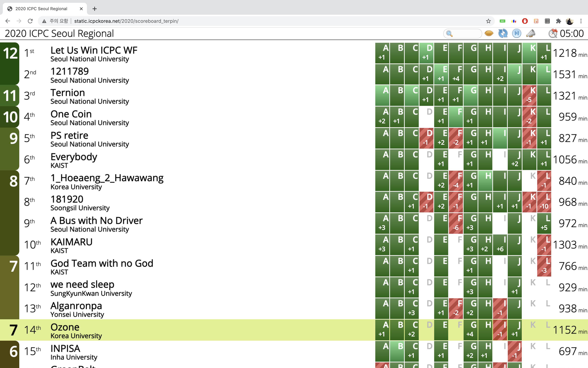
Task: Click team name 1211789
Action: [70, 71]
